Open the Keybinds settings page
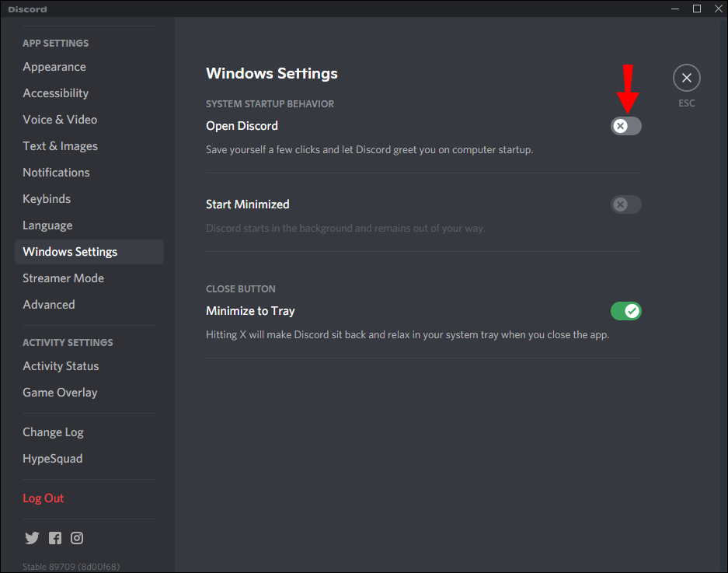This screenshot has height=573, width=728. [47, 199]
